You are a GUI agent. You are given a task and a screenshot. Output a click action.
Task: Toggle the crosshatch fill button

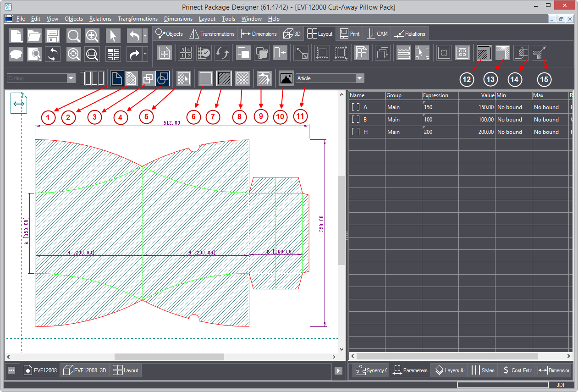(x=242, y=78)
